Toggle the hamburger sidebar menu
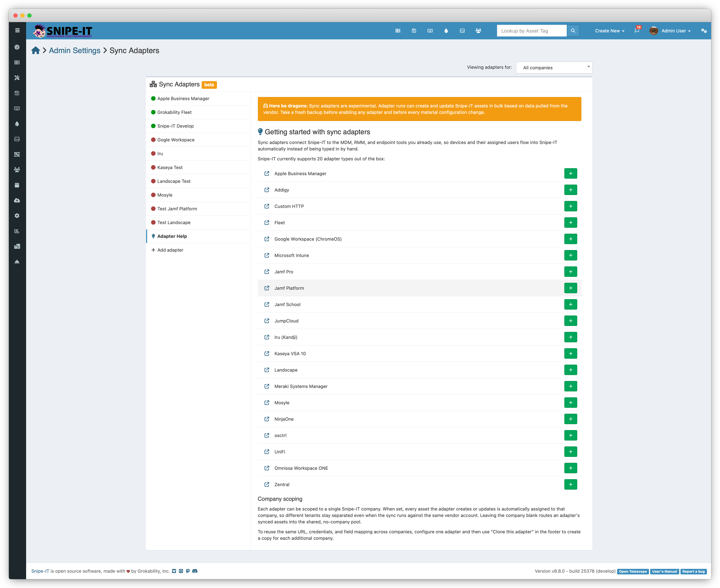The image size is (720, 588). pyautogui.click(x=17, y=30)
